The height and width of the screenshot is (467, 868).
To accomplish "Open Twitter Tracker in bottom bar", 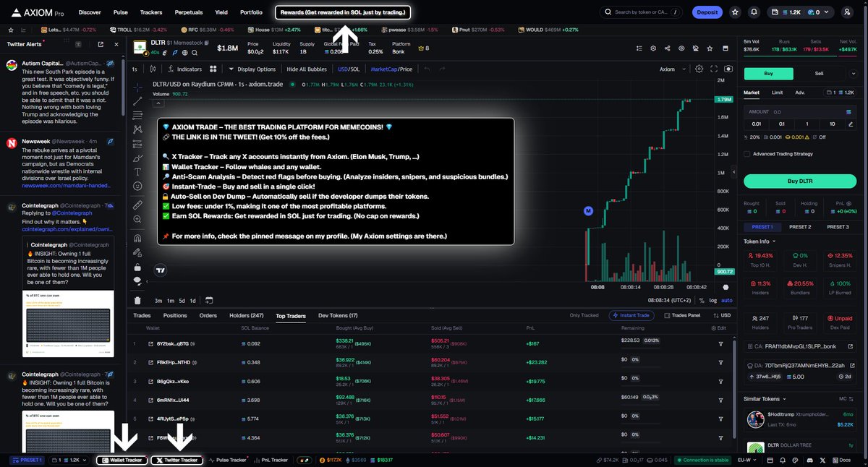I will (177, 460).
